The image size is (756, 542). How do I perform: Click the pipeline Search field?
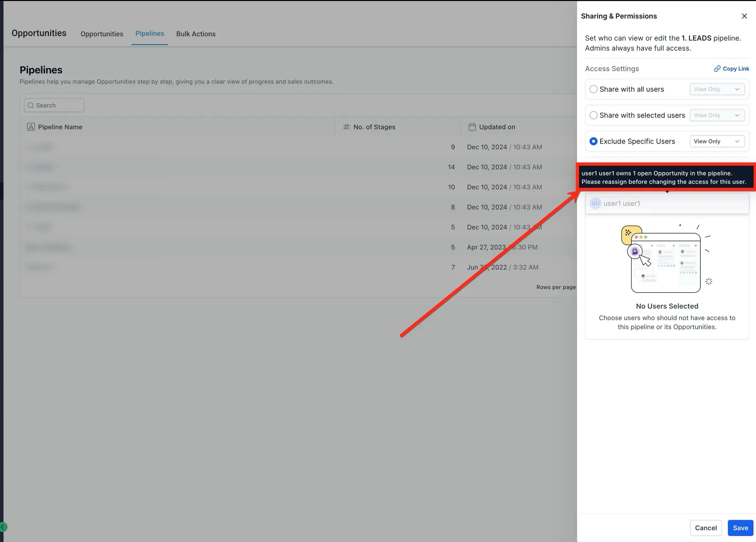(x=54, y=105)
